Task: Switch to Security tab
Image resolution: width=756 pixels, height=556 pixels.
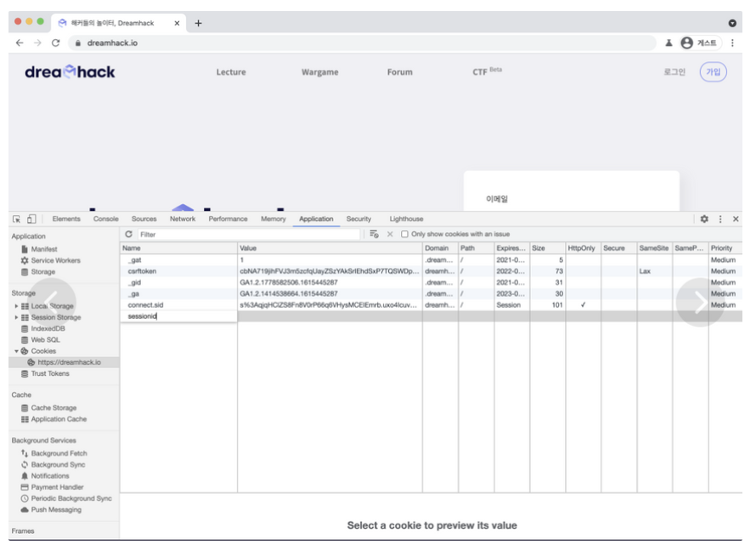Action: [358, 219]
